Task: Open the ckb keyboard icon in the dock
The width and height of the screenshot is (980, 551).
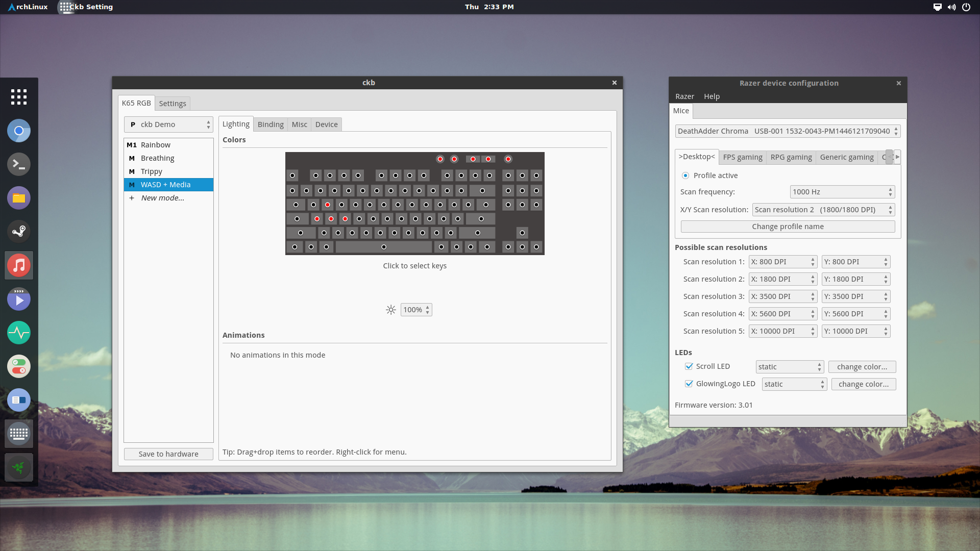Action: tap(19, 433)
